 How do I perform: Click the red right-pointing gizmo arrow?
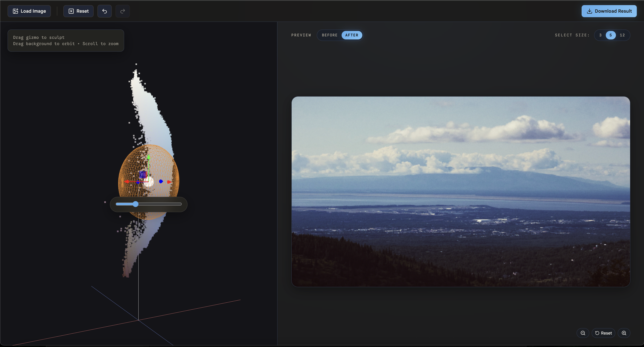169,182
